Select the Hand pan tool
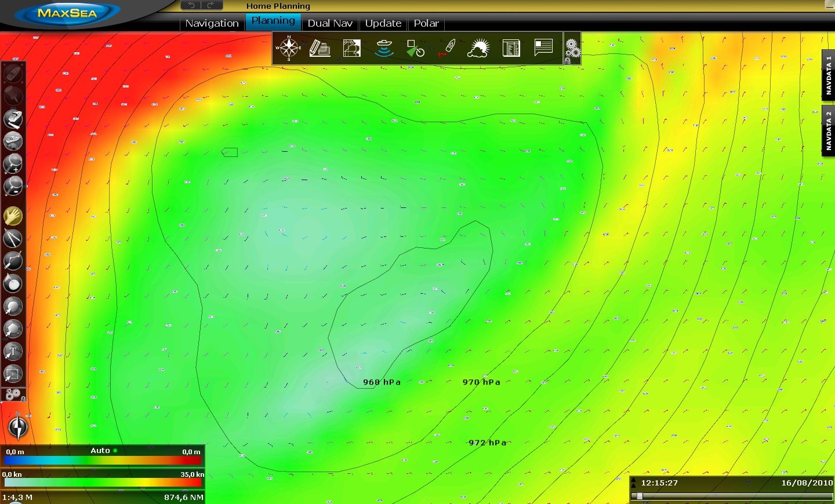The image size is (835, 504). 13,216
